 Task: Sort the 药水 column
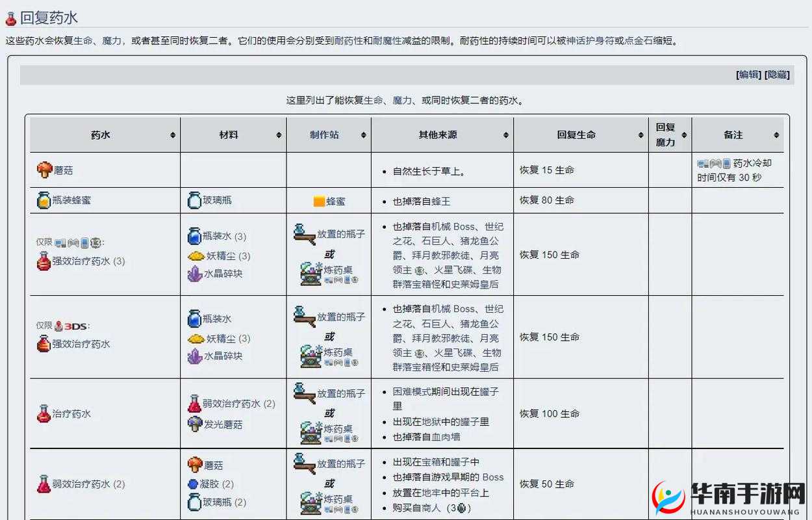173,135
